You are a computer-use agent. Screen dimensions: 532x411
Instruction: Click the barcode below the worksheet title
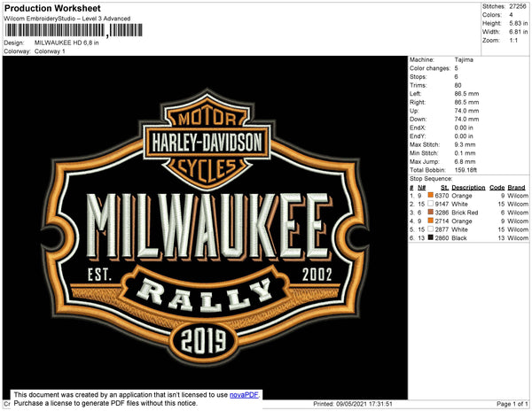74,30
